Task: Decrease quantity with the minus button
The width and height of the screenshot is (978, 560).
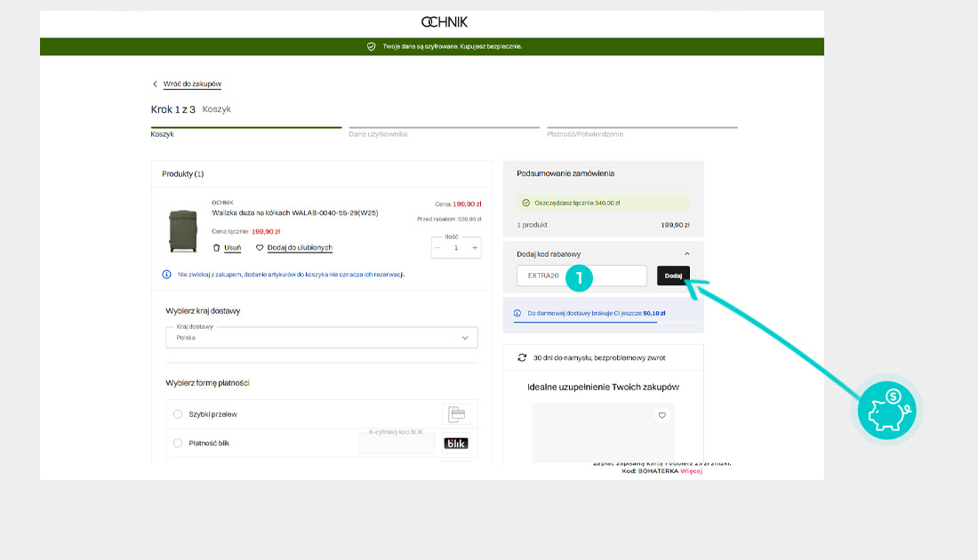Action: coord(437,248)
